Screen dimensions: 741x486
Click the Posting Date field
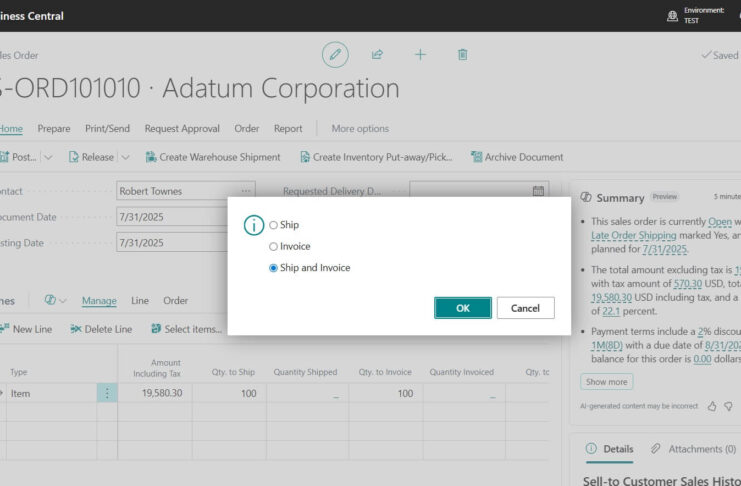[x=172, y=243]
